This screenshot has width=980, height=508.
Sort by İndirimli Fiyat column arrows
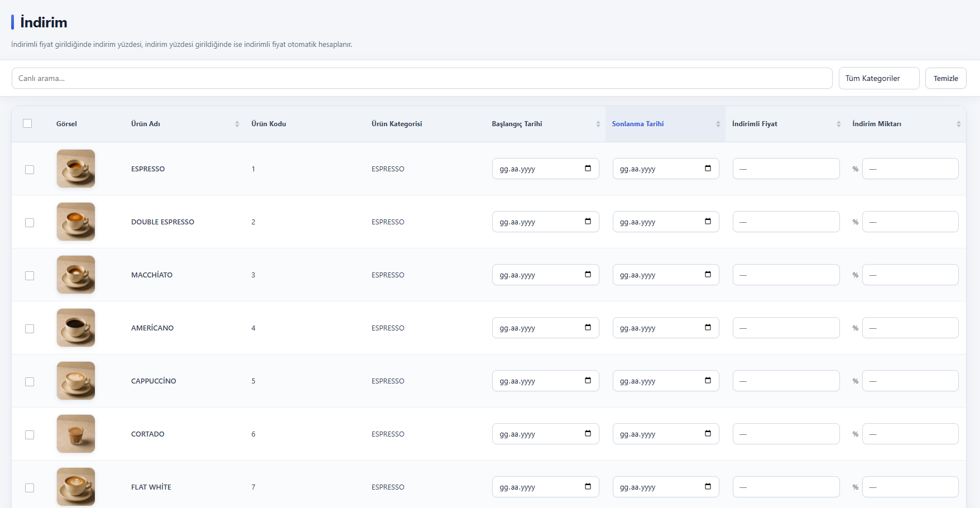[838, 124]
